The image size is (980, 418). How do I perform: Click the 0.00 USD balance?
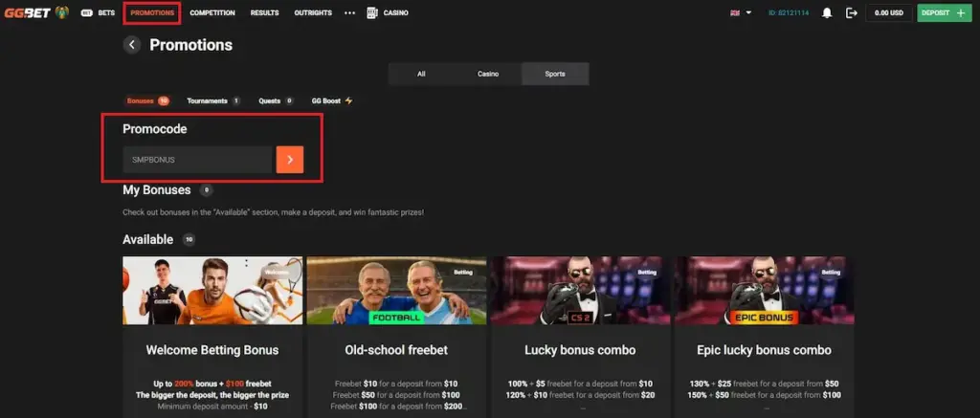click(889, 12)
